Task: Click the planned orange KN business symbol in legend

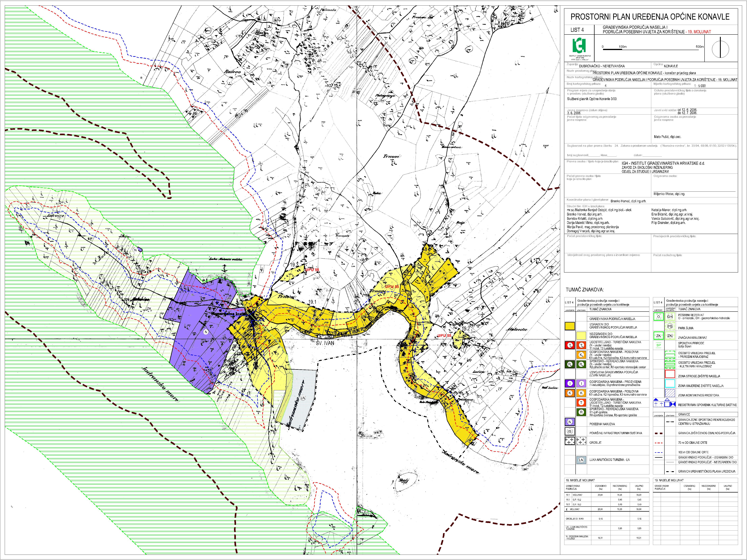Action: tap(581, 355)
